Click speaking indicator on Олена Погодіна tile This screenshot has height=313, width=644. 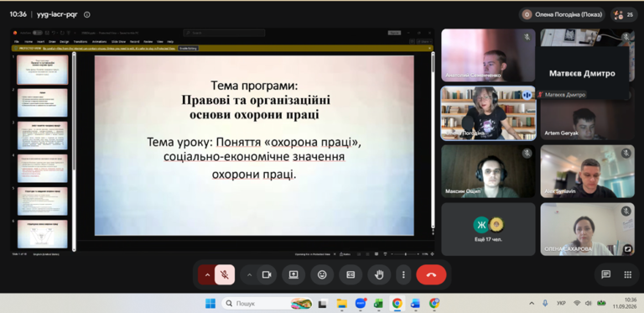tap(527, 96)
